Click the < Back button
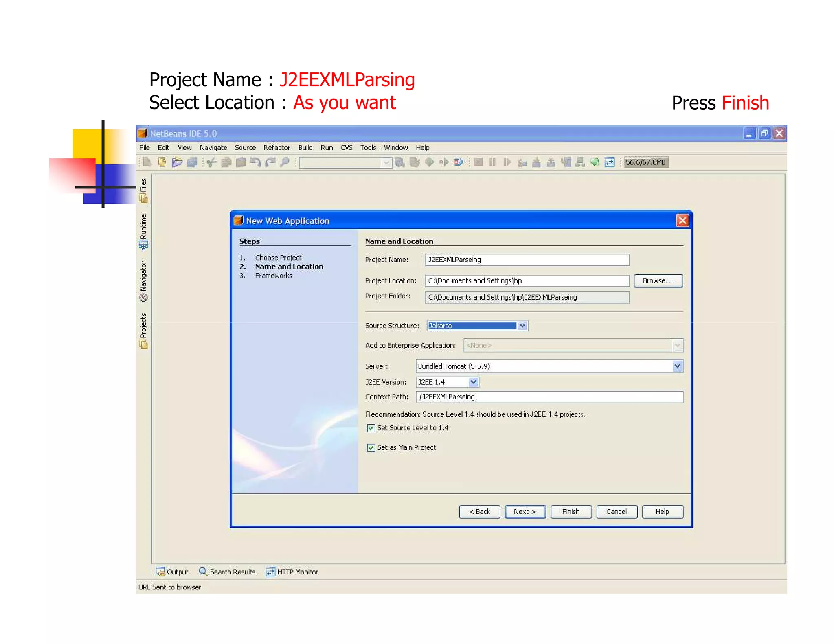This screenshot has width=834, height=644. (x=479, y=512)
